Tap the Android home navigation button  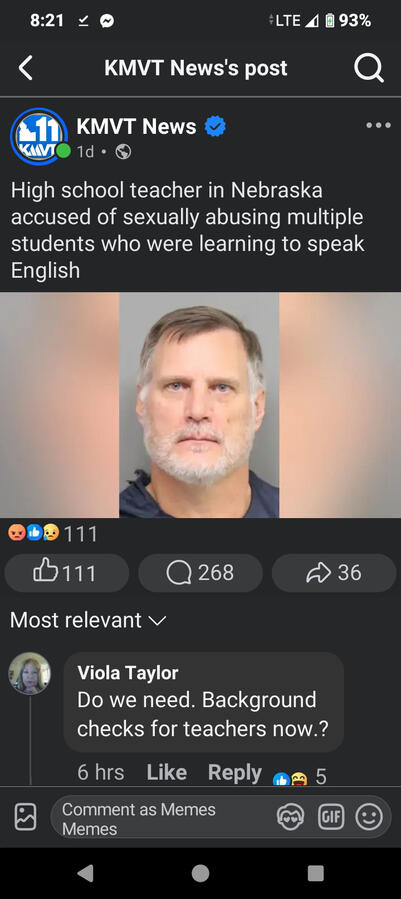(x=200, y=873)
